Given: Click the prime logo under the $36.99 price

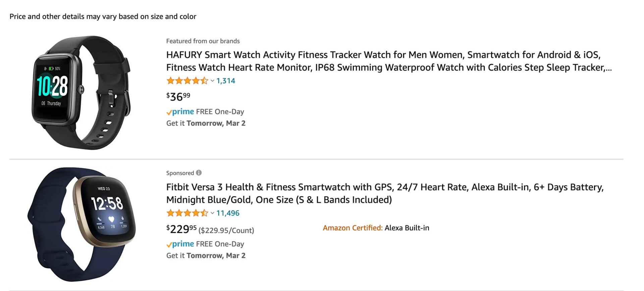Looking at the screenshot, I should [x=180, y=112].
